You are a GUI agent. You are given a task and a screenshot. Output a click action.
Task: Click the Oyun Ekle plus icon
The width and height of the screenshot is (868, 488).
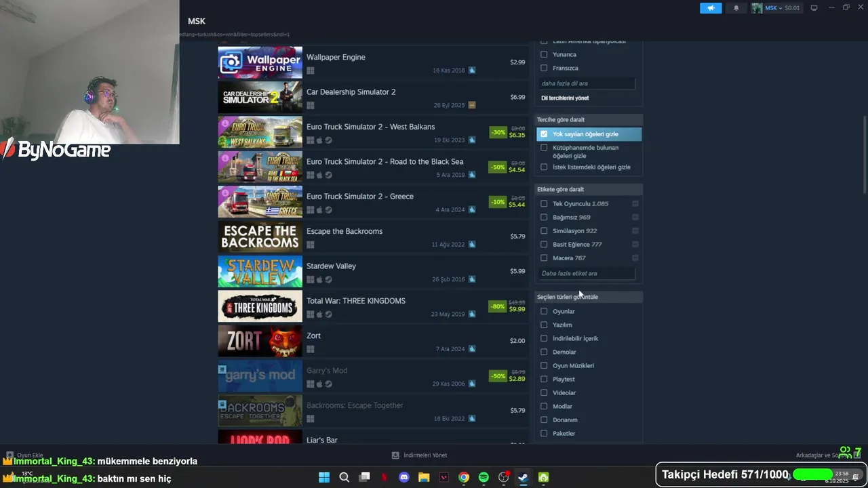point(9,455)
